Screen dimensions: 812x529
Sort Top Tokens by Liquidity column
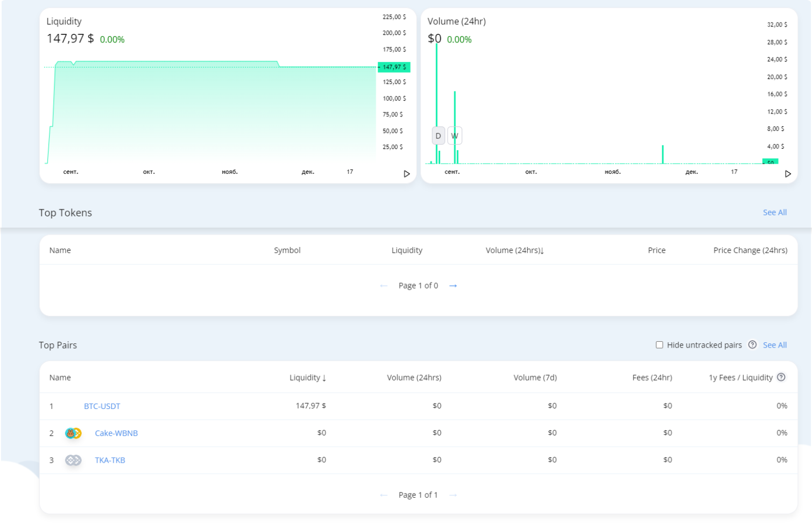[407, 250]
